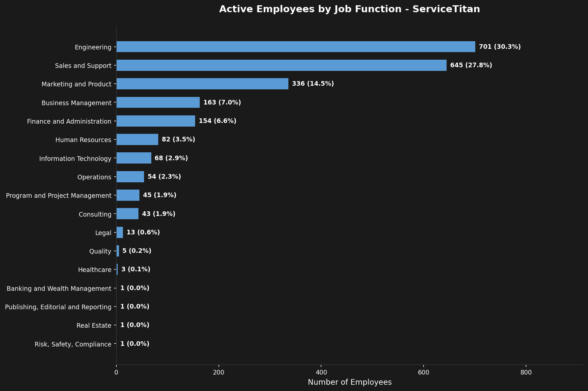588x391 pixels.
Task: Click the '645 (27.8%)' value label
Action: click(x=471, y=65)
